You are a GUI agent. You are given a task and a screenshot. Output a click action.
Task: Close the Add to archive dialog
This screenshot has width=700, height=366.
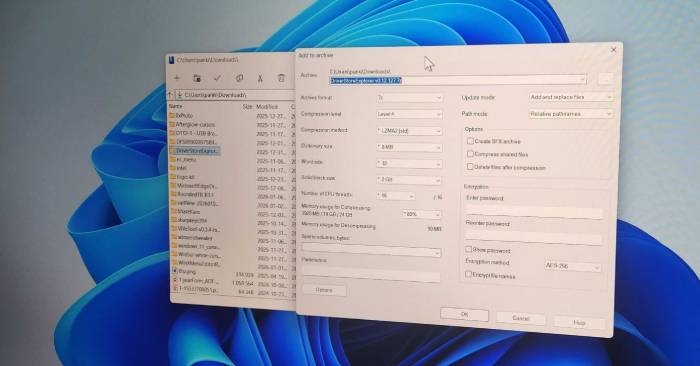tap(613, 50)
